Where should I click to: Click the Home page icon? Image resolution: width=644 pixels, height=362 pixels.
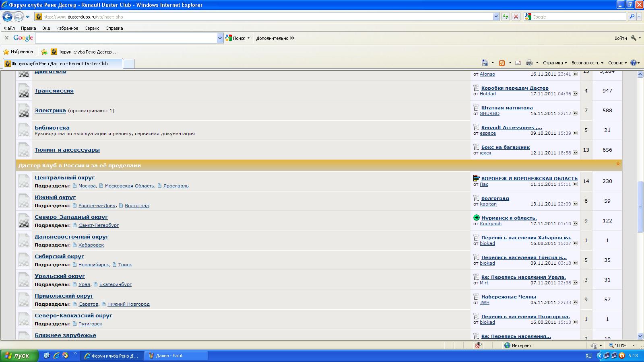(485, 63)
